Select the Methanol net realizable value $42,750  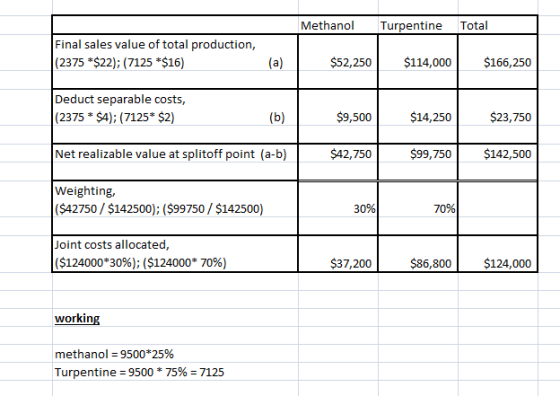(x=351, y=154)
